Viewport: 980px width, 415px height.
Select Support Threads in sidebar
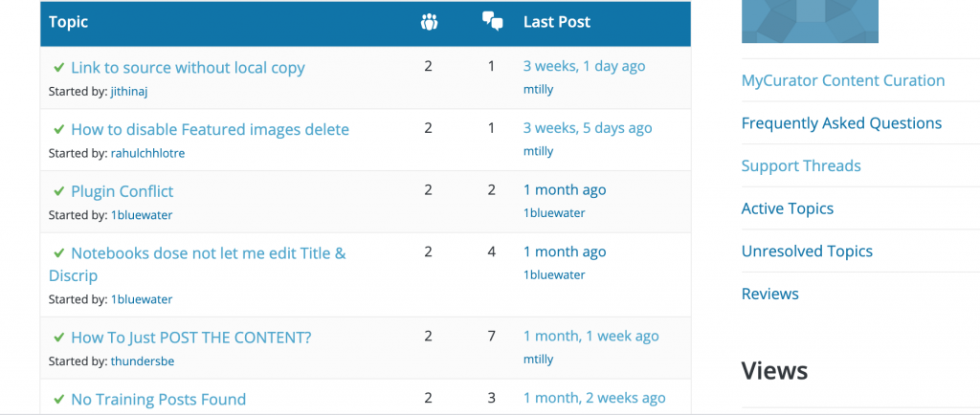point(801,165)
